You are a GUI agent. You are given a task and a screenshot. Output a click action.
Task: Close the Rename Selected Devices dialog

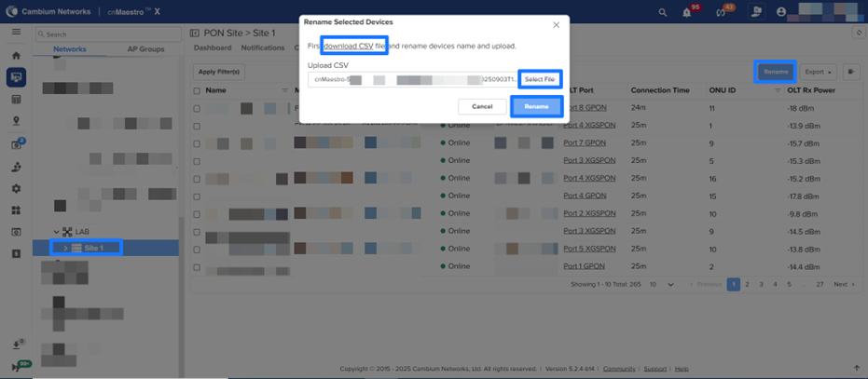(557, 25)
